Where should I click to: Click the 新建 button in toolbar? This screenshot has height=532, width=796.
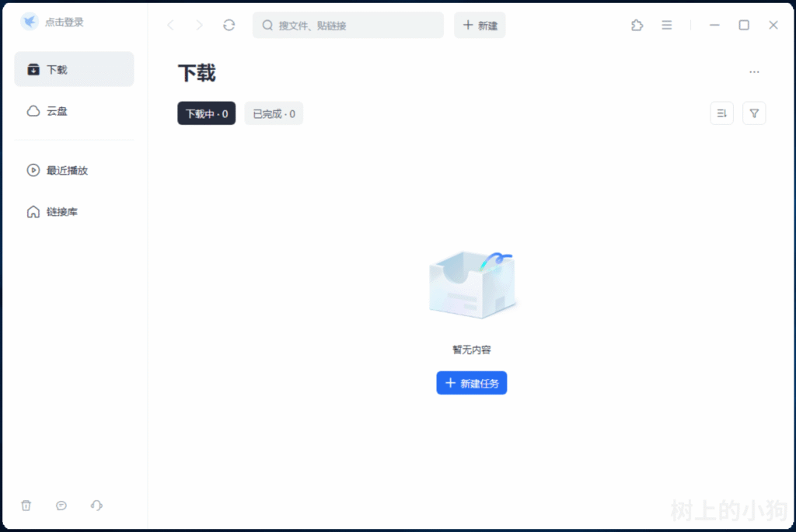tap(480, 25)
